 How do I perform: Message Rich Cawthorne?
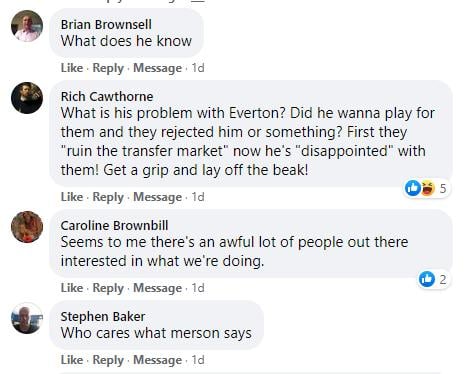158,197
